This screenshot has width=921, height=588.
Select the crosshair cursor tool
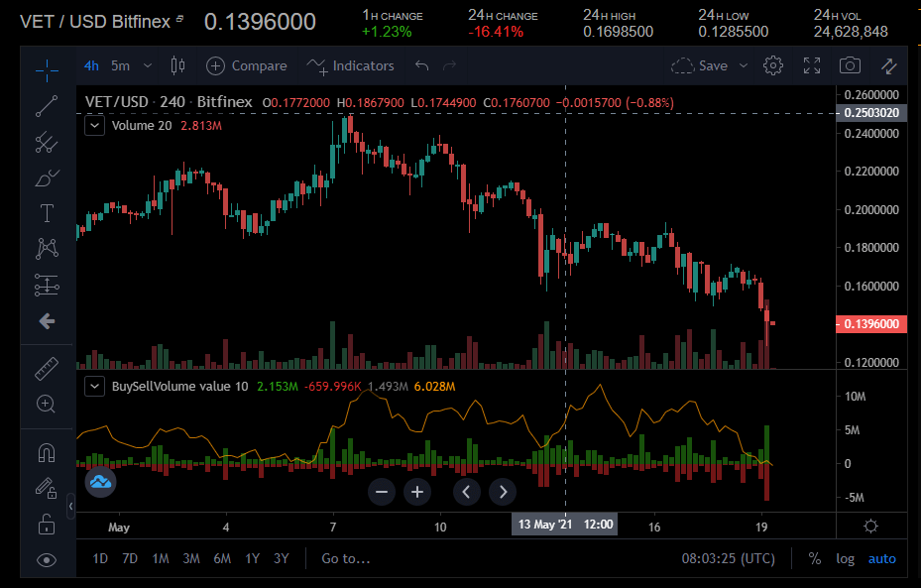pyautogui.click(x=47, y=68)
